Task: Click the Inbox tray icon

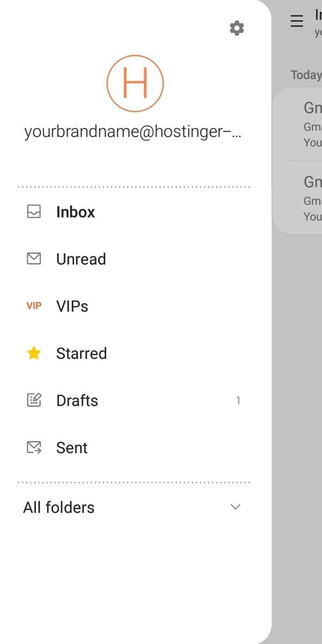Action: (x=34, y=212)
